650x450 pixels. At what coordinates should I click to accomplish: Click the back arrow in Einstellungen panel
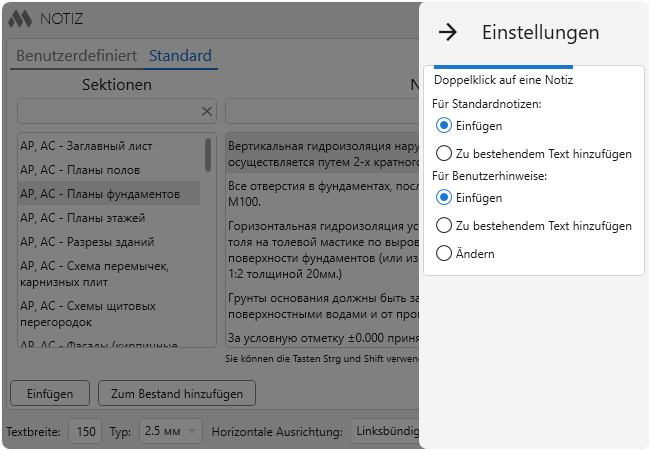(448, 32)
